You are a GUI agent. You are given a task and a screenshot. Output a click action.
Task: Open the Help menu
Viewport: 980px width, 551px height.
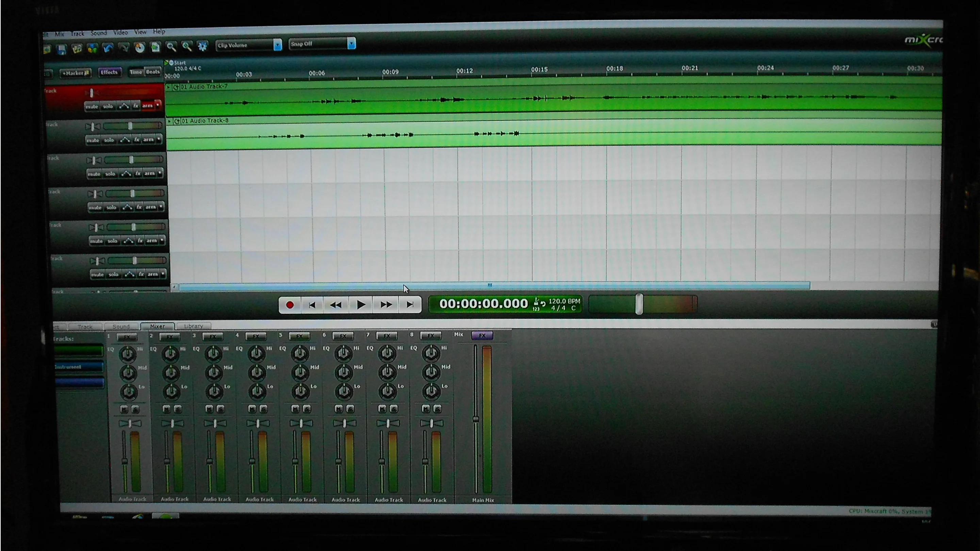coord(159,32)
